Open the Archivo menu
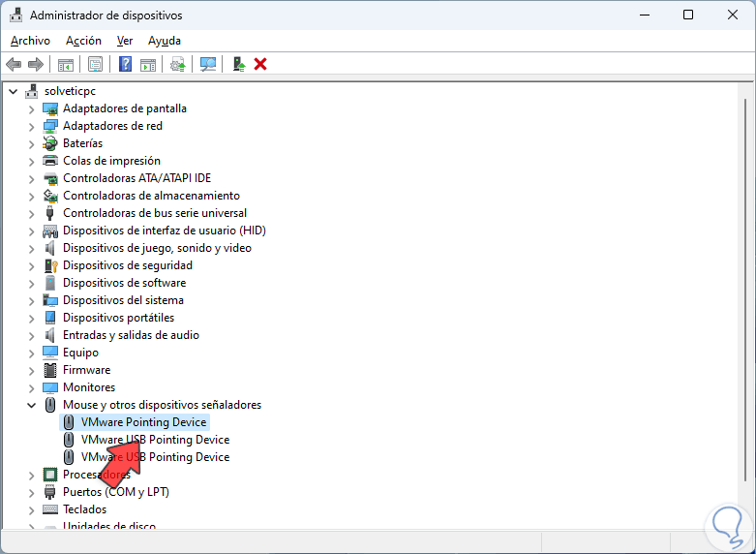Image resolution: width=756 pixels, height=554 pixels. tap(30, 41)
